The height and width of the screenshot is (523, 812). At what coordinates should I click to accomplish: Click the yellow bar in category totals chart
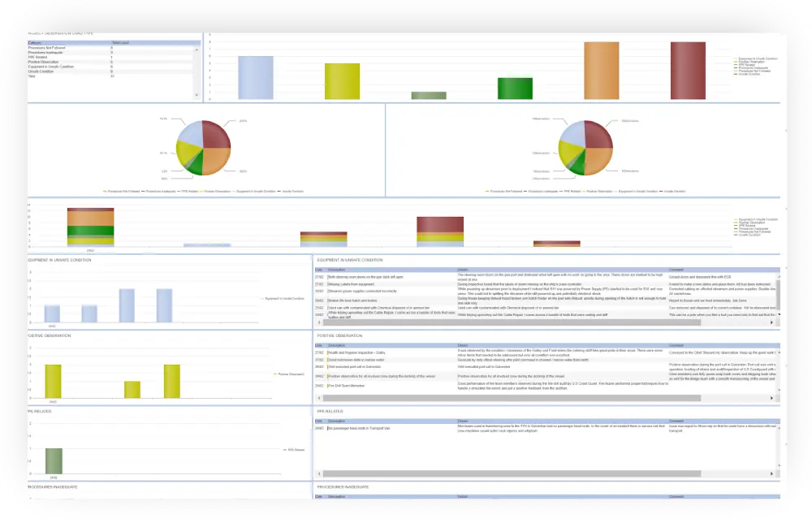(343, 81)
